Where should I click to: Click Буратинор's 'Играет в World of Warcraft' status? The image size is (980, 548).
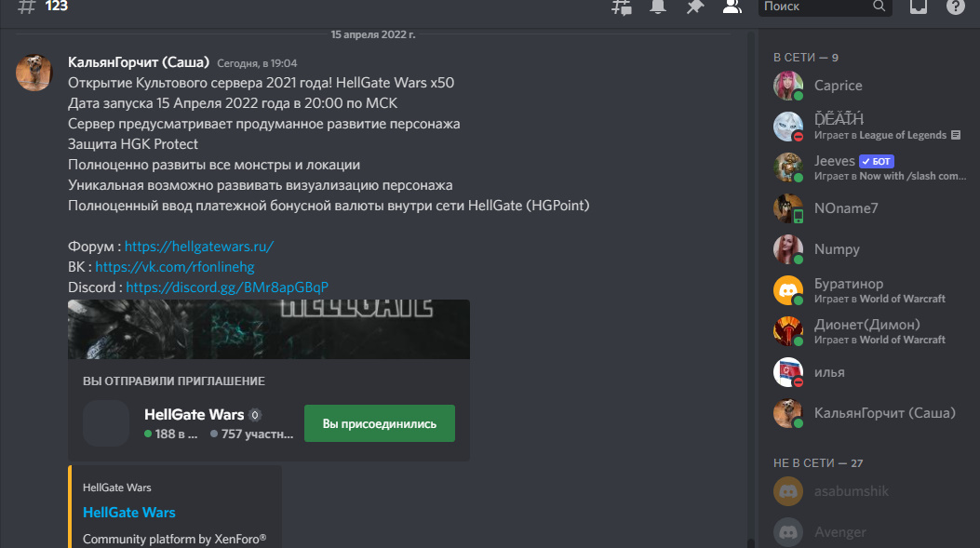click(x=879, y=299)
